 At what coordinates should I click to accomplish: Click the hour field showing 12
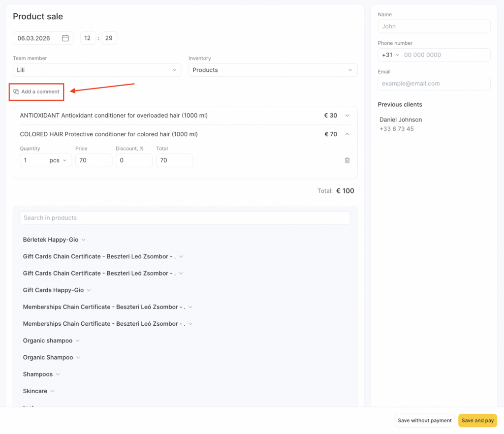[88, 38]
